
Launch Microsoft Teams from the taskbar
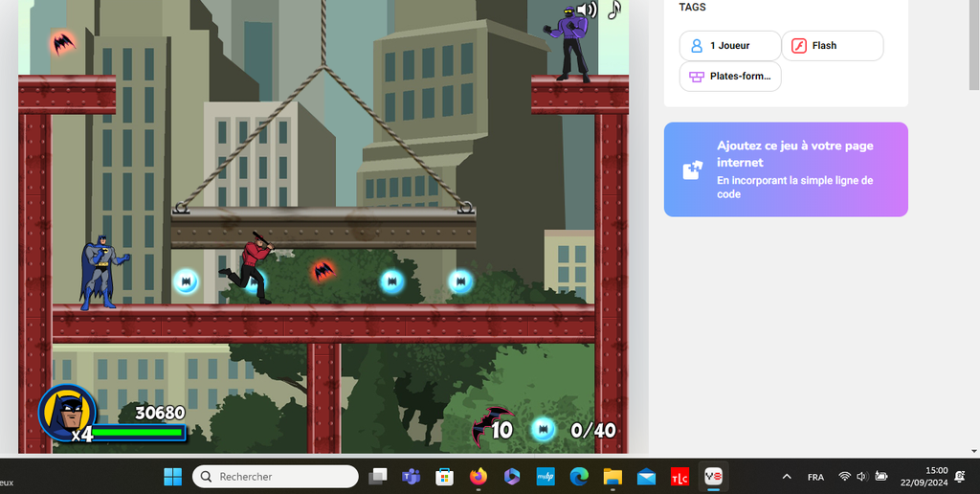click(x=412, y=477)
